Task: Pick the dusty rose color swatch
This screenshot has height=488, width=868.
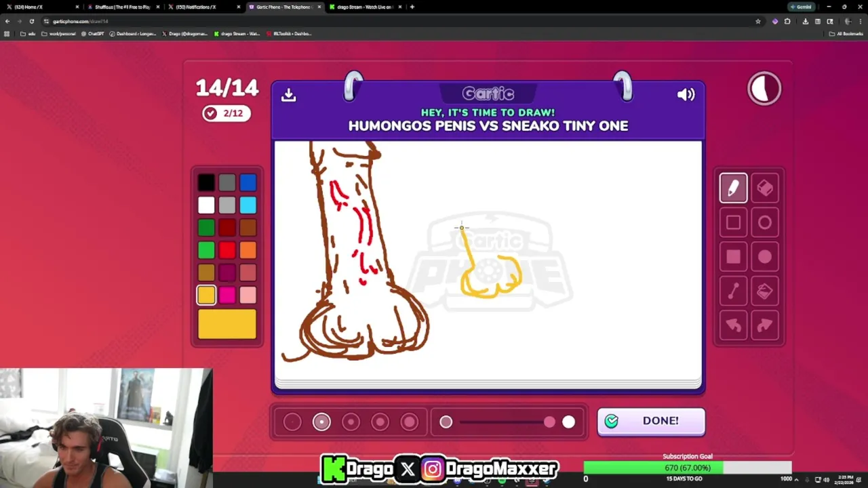Action: tap(248, 272)
